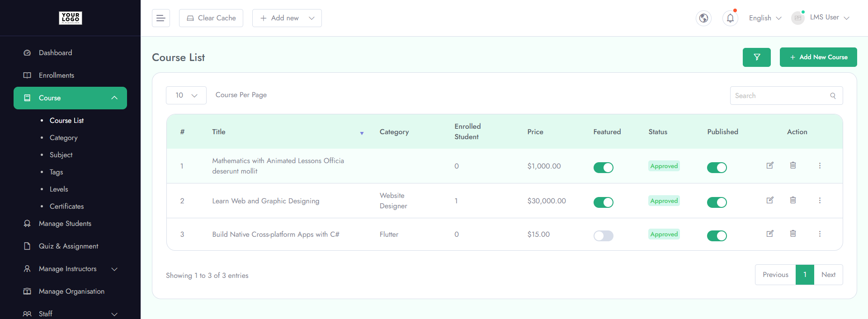Screen dimensions: 868x319
Task: Click the $30,000.00 price cell
Action: click(x=547, y=201)
